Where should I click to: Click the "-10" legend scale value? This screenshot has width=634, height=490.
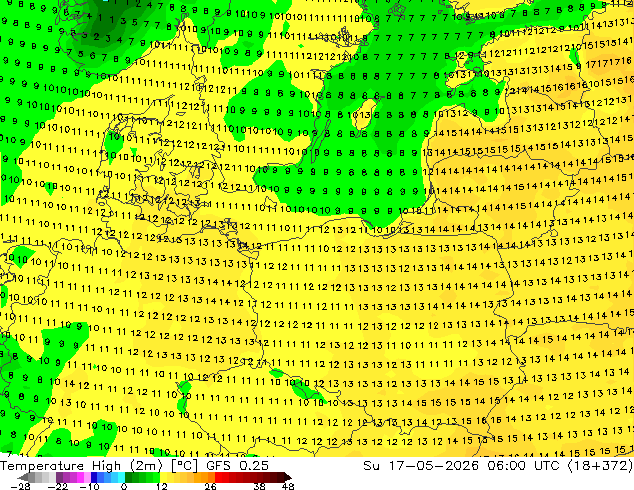(x=89, y=486)
